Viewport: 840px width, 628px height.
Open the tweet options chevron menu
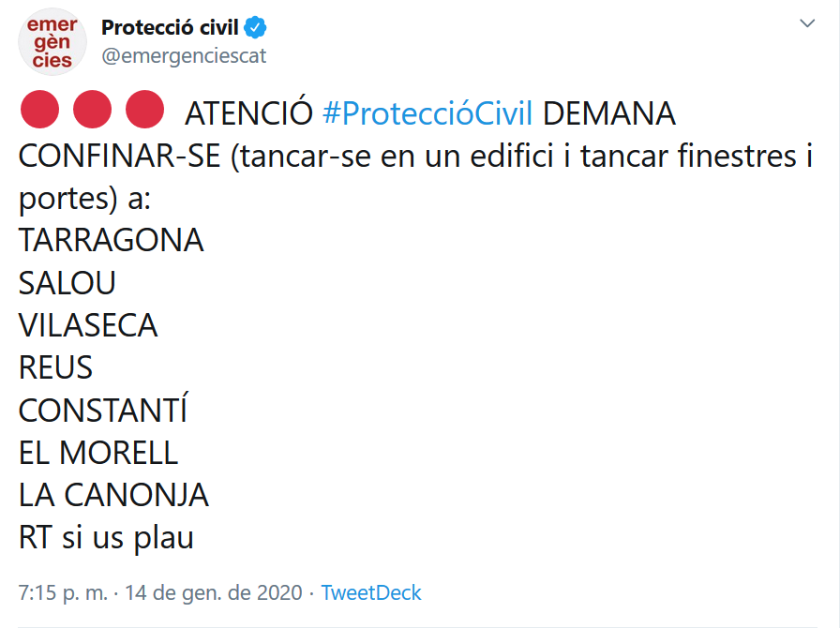[x=807, y=23]
